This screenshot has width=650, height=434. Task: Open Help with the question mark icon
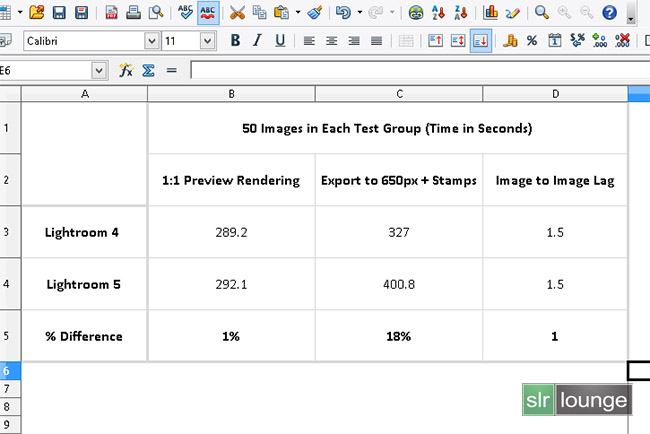609,13
